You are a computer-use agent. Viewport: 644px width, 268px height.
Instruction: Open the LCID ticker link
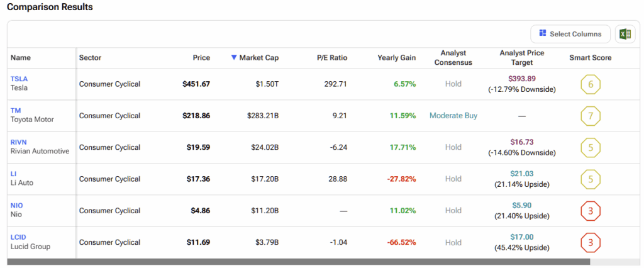(19, 237)
